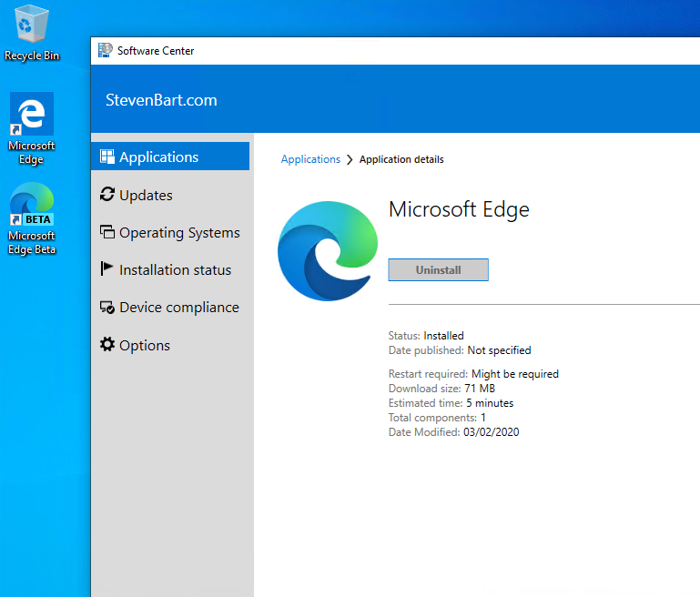Viewport: 700px width, 597px height.
Task: Click the Updates refresh arrows icon
Action: coord(107,194)
